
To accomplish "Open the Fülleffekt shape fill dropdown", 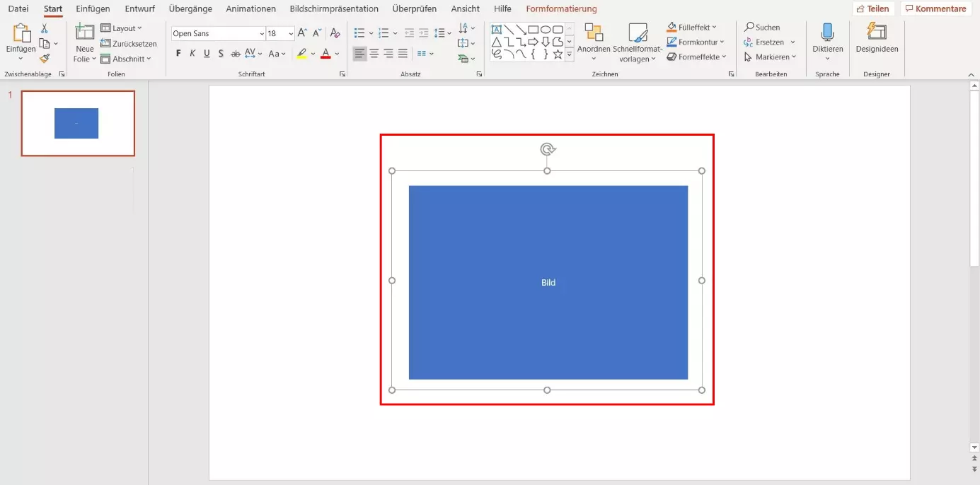I will click(x=692, y=27).
